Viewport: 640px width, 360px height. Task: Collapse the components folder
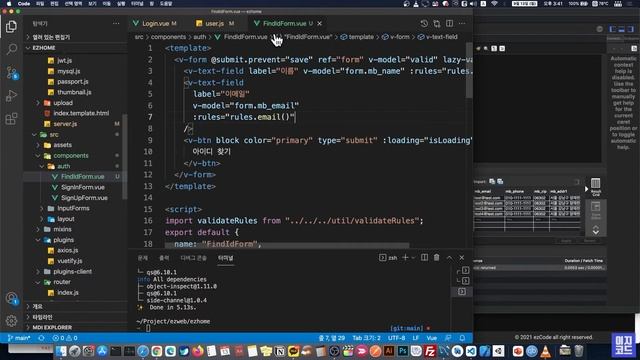coord(71,156)
